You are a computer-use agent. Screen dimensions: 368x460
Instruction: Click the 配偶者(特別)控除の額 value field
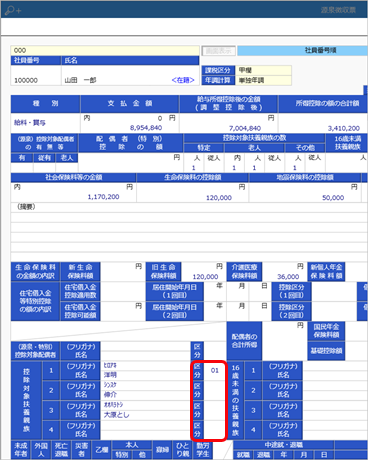point(130,163)
